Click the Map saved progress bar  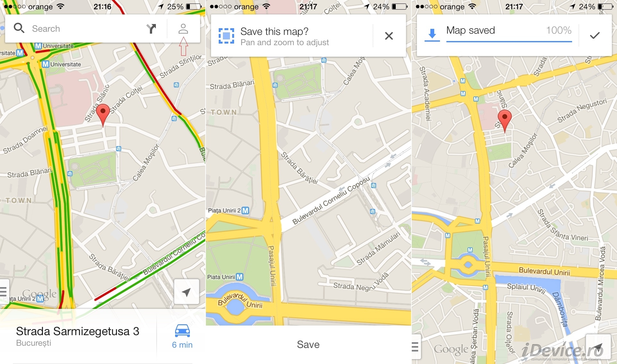(x=509, y=41)
